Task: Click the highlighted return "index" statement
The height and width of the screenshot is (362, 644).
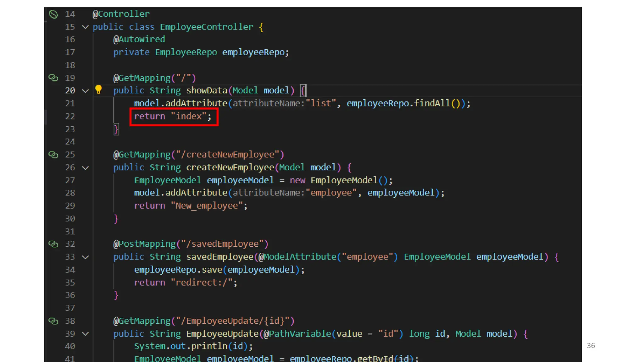Action: pyautogui.click(x=173, y=117)
